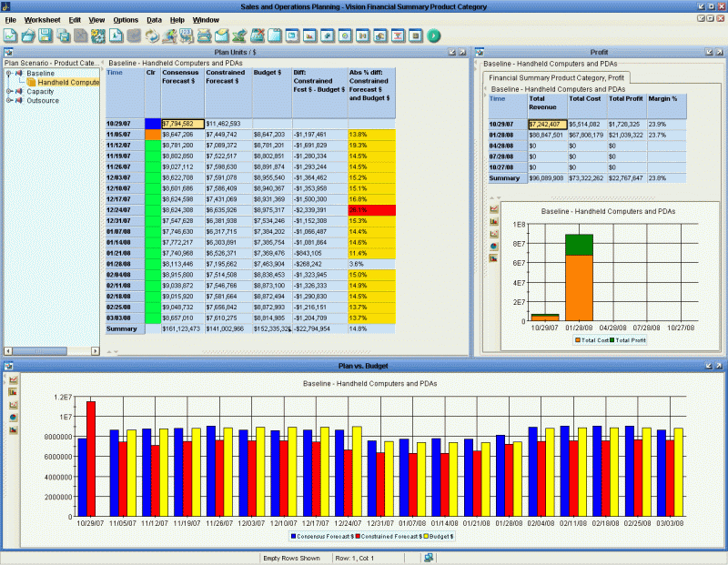Click the chart window toolbar icon
The width and height of the screenshot is (728, 565).
(x=309, y=35)
